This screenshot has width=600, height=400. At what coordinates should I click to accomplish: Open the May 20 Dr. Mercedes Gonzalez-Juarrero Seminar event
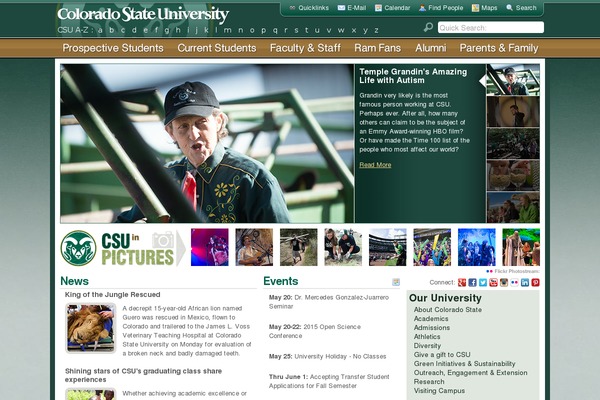pyautogui.click(x=329, y=302)
